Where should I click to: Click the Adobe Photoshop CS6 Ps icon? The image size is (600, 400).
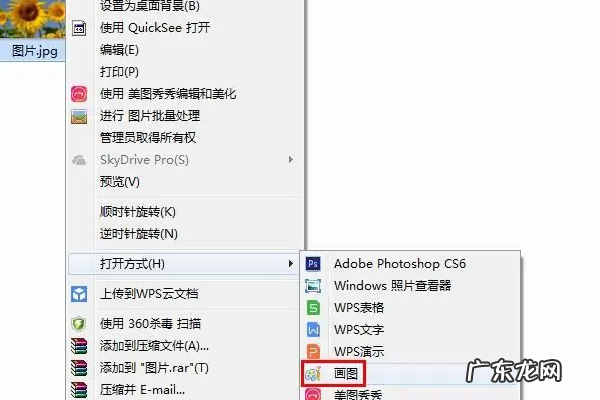point(313,264)
